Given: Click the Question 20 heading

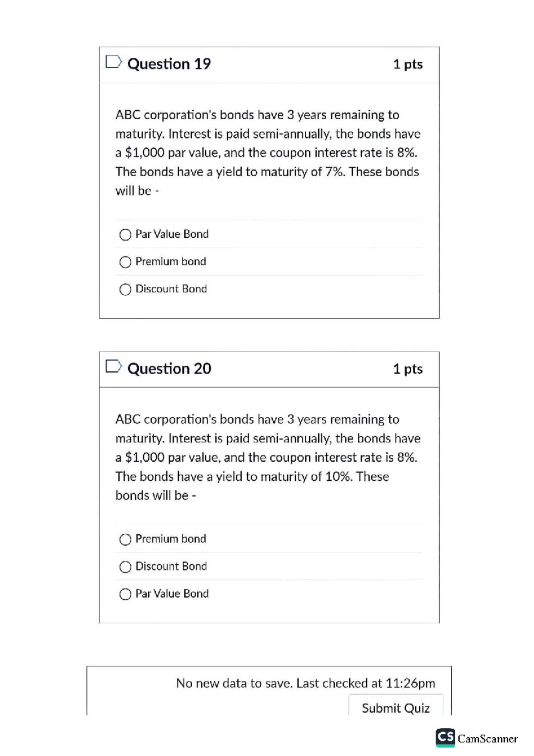Looking at the screenshot, I should (169, 369).
